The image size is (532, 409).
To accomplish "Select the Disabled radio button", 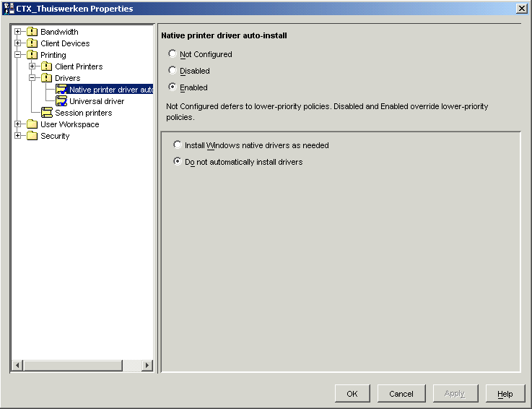I will [172, 71].
